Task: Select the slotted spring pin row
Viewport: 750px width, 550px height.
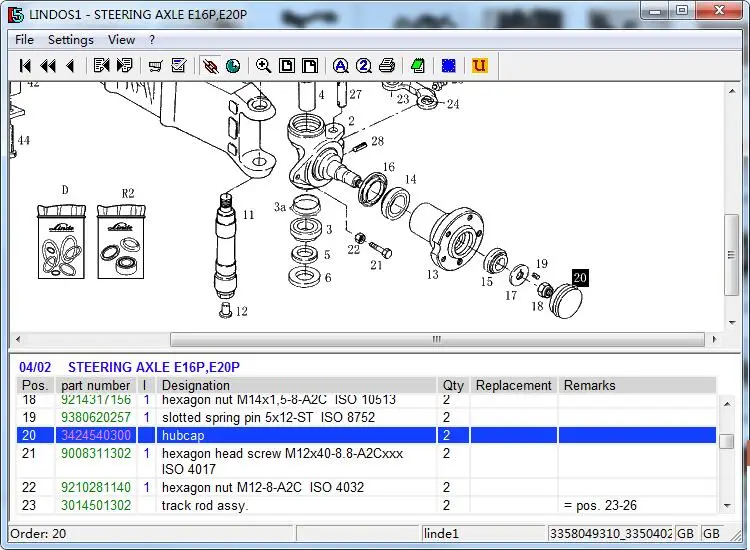Action: pyautogui.click(x=366, y=418)
